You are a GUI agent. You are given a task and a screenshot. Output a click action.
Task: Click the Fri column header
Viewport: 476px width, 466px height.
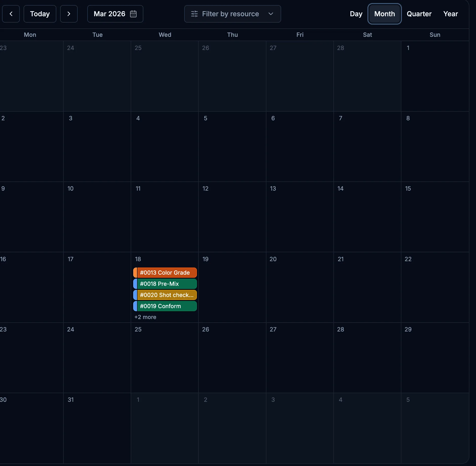click(300, 35)
